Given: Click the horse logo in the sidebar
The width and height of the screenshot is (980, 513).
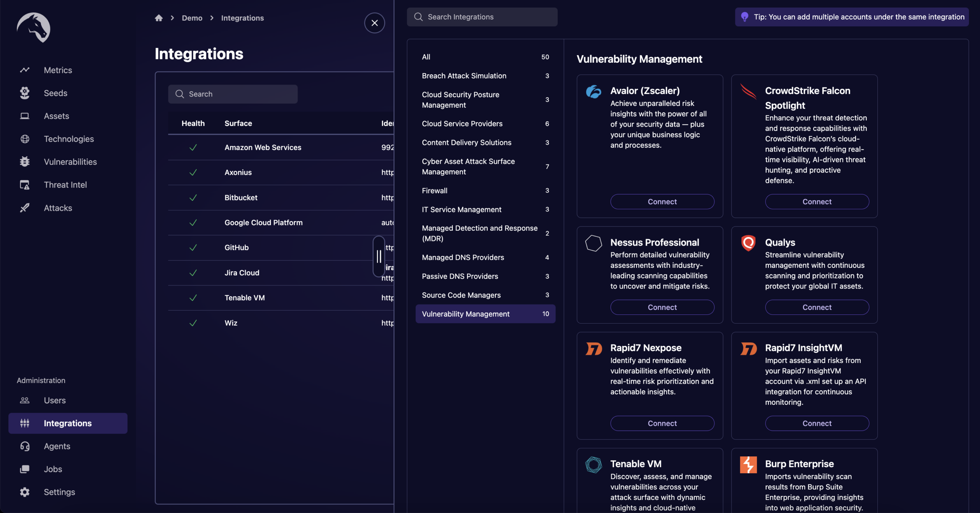Looking at the screenshot, I should click(x=33, y=27).
